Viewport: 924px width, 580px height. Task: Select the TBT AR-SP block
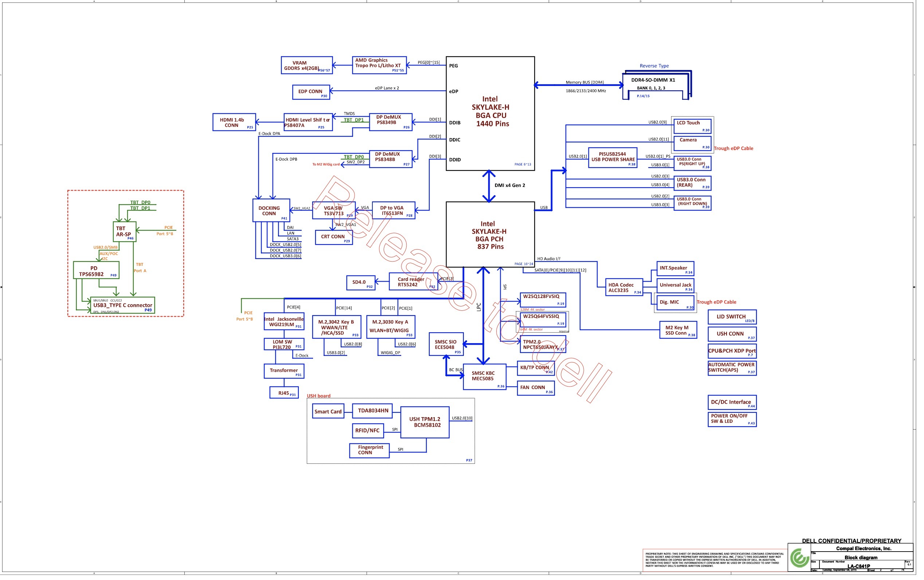click(125, 232)
